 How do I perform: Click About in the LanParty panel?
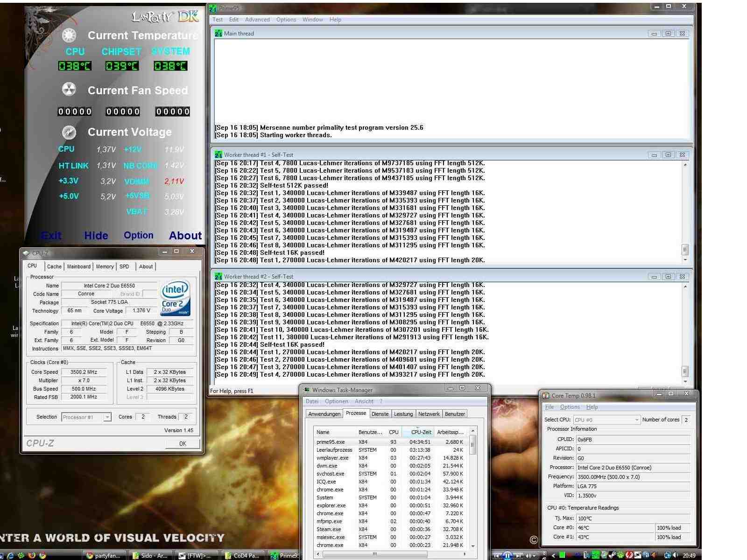(185, 236)
